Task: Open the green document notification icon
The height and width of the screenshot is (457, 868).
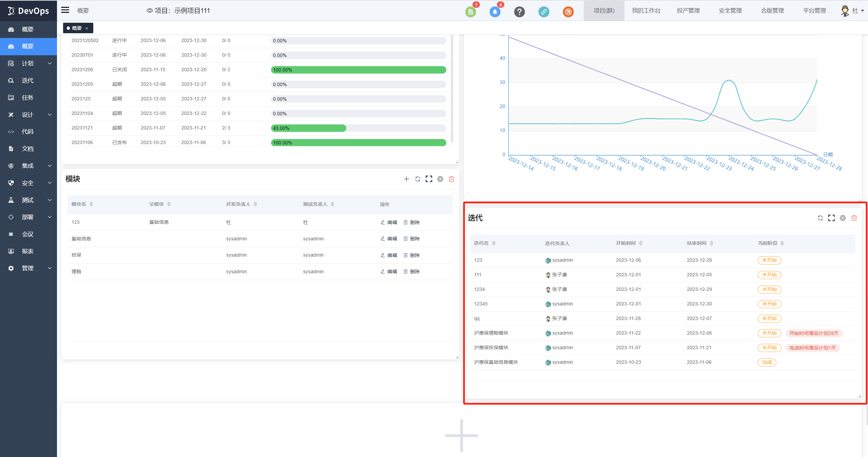Action: [x=470, y=12]
